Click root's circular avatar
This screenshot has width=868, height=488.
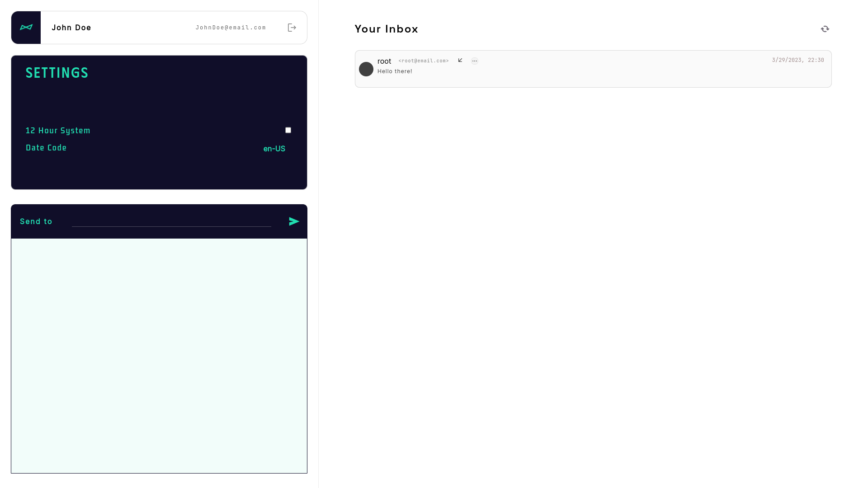click(x=366, y=69)
